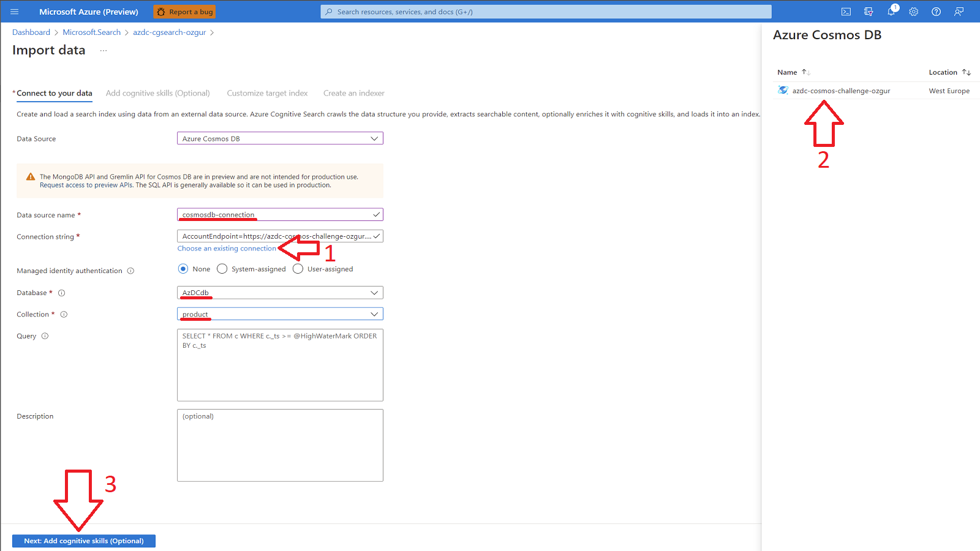Open the Data Source dropdown

click(374, 138)
